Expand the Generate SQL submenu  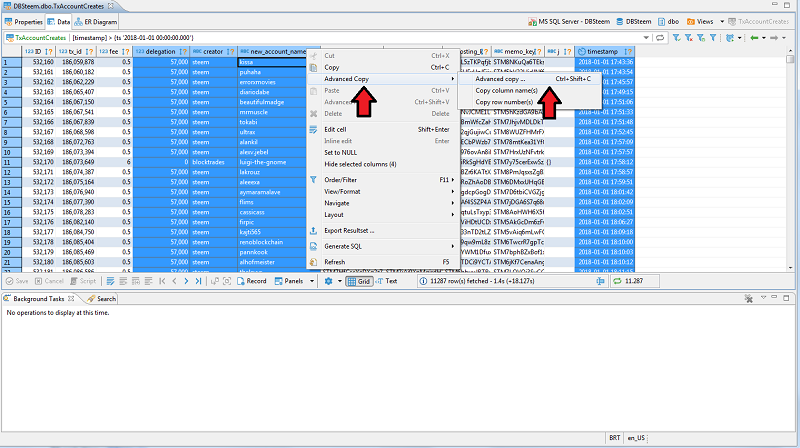[x=383, y=246]
